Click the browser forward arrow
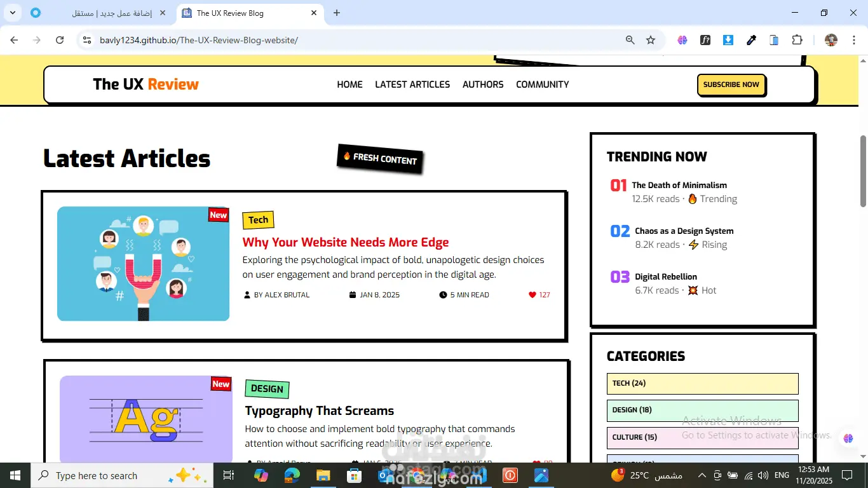The width and height of the screenshot is (868, 488). [x=37, y=40]
